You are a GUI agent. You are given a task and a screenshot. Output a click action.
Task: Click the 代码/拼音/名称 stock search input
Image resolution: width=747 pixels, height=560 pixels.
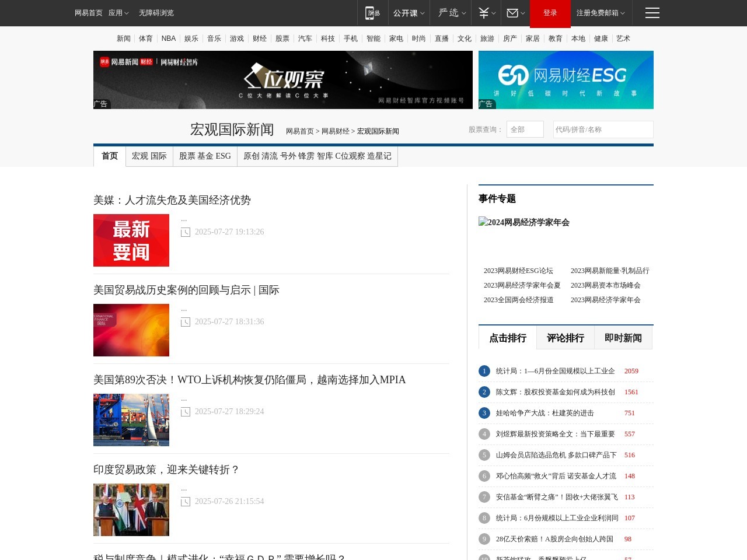pos(603,129)
